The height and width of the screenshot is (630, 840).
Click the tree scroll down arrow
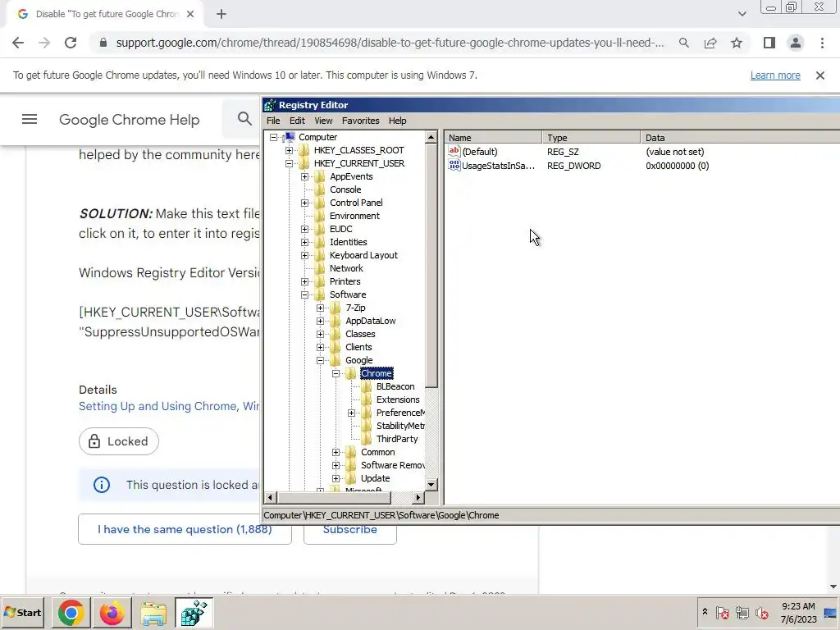tap(431, 484)
